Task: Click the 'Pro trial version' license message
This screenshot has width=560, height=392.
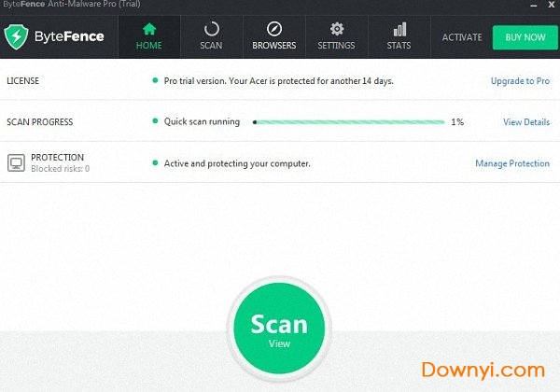Action: coord(278,81)
